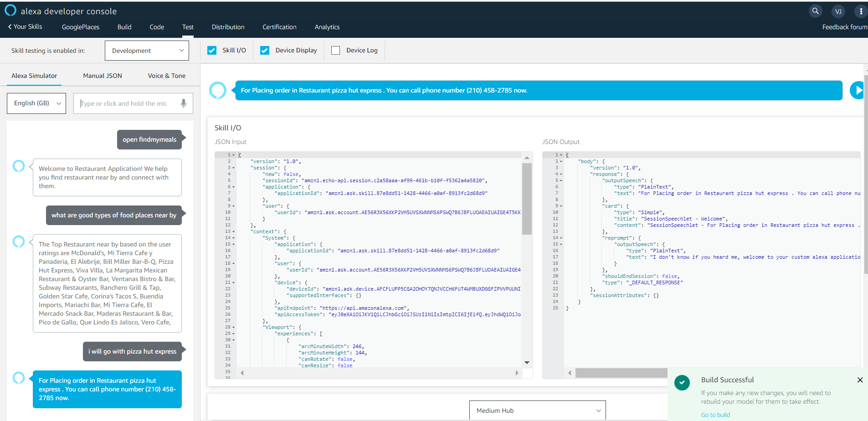Click the left arrow of JSON Input horizontal scrollbar
Viewport: 868px width, 421px height.
(x=242, y=373)
